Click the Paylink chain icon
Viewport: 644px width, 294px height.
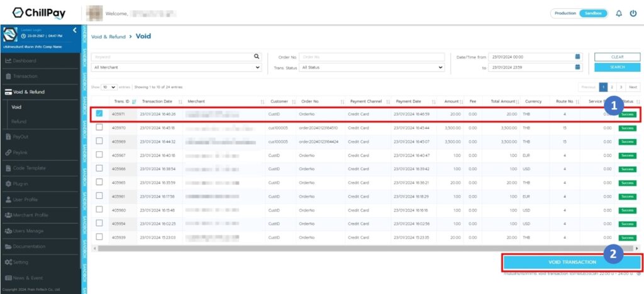point(8,152)
